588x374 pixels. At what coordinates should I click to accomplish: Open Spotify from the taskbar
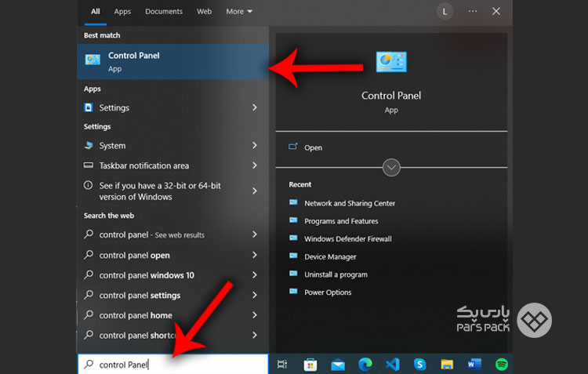(x=502, y=365)
